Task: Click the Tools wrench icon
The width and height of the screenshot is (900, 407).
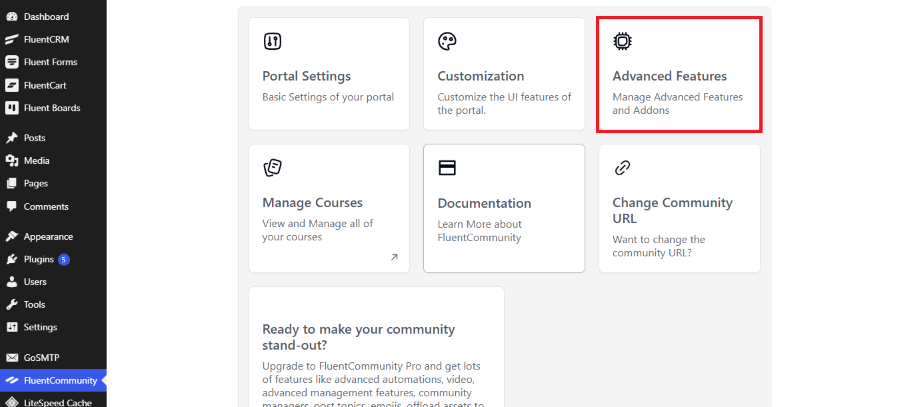Action: point(11,305)
